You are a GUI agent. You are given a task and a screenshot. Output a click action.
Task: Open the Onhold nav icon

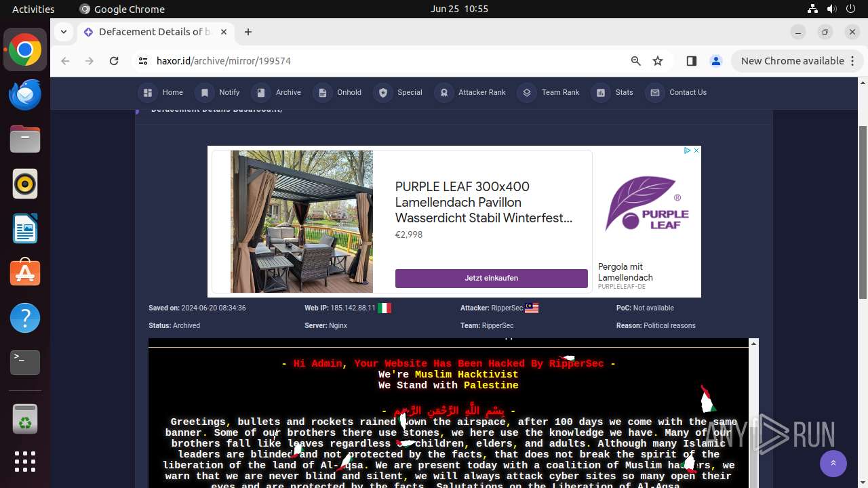point(322,93)
